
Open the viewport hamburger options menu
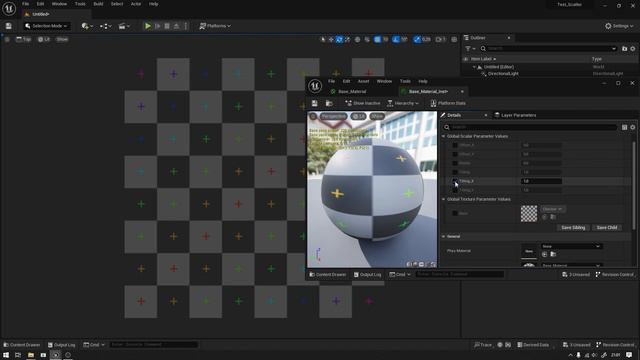point(7,40)
